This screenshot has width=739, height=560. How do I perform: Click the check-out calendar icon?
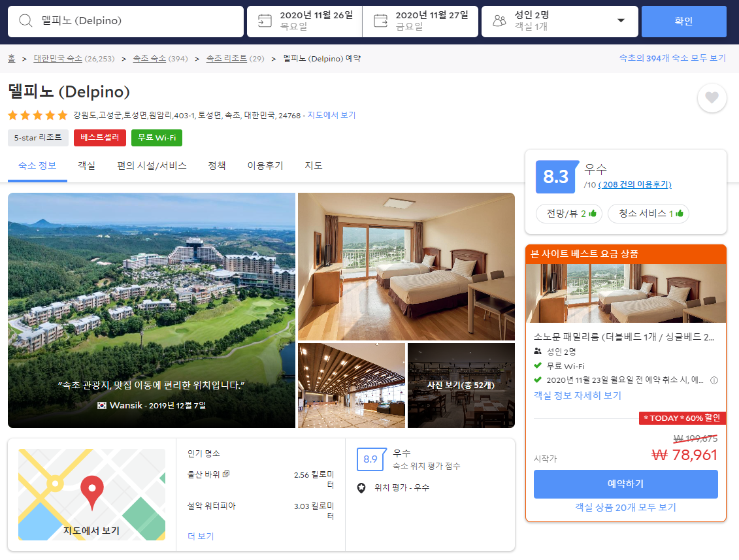[x=380, y=21]
